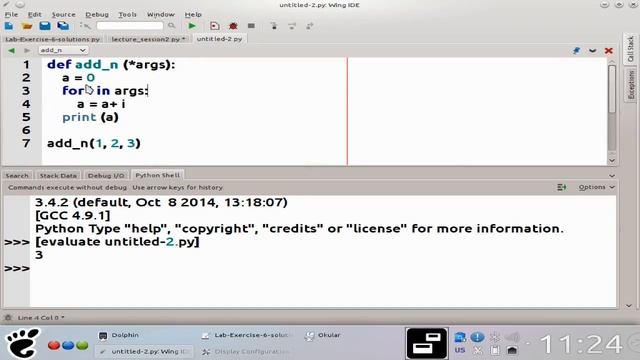Viewport: 640px width, 360px height.
Task: Open the GNOME foot application launcher
Action: coord(22,343)
